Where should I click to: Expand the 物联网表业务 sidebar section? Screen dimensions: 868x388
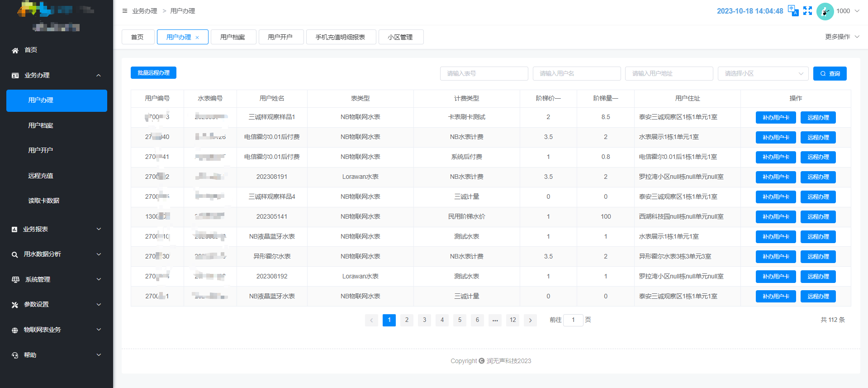point(99,330)
